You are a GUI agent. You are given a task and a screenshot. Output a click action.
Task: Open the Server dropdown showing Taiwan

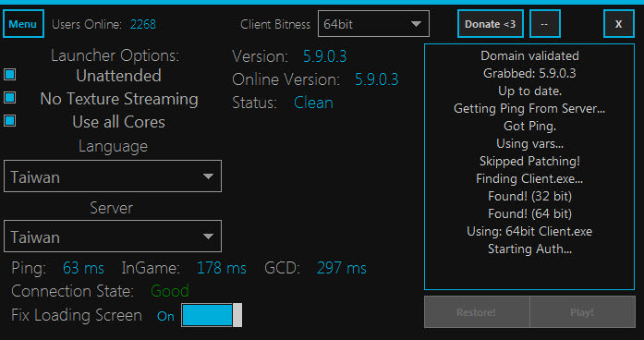pos(113,237)
